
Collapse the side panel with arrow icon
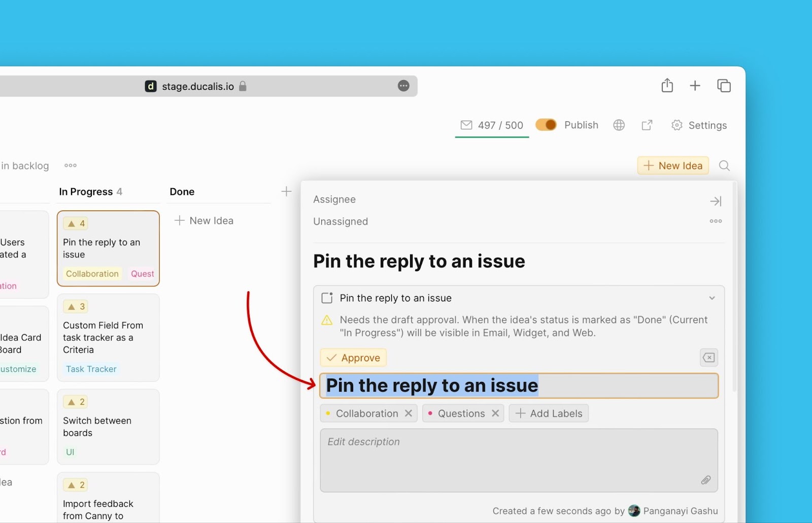coord(715,201)
